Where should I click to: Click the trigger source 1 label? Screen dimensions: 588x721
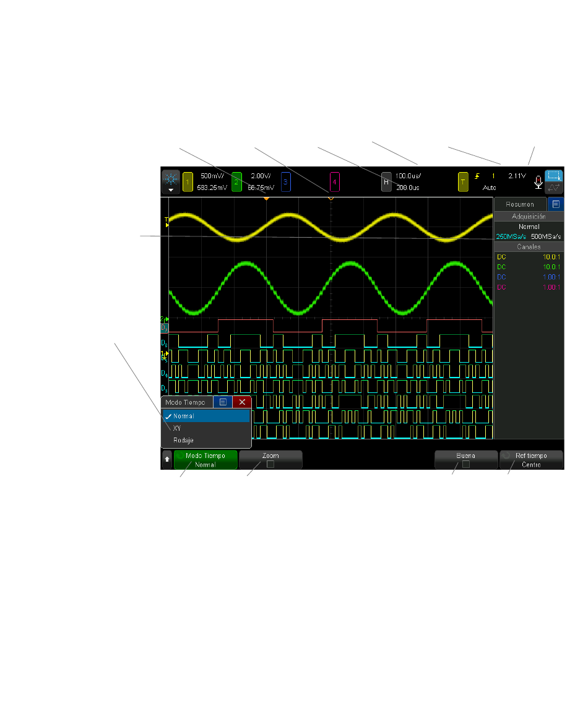493,176
